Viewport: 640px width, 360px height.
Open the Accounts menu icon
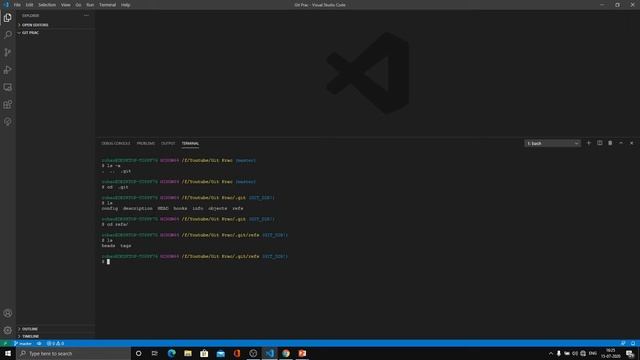[8, 313]
